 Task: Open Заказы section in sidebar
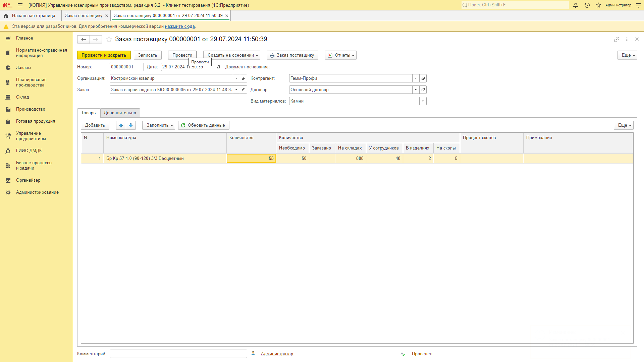23,68
